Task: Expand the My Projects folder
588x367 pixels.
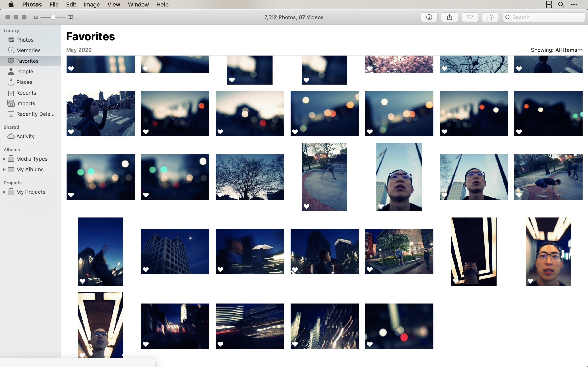Action: click(x=4, y=192)
